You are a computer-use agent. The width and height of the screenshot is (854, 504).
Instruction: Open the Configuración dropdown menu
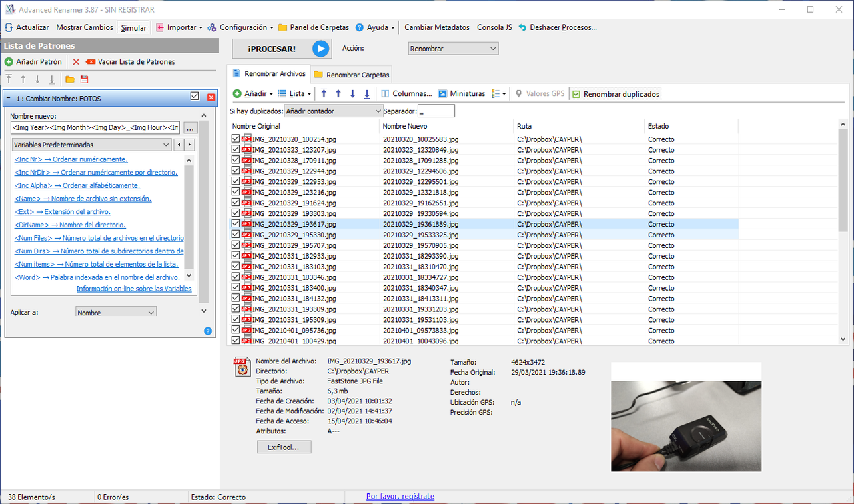tap(240, 27)
